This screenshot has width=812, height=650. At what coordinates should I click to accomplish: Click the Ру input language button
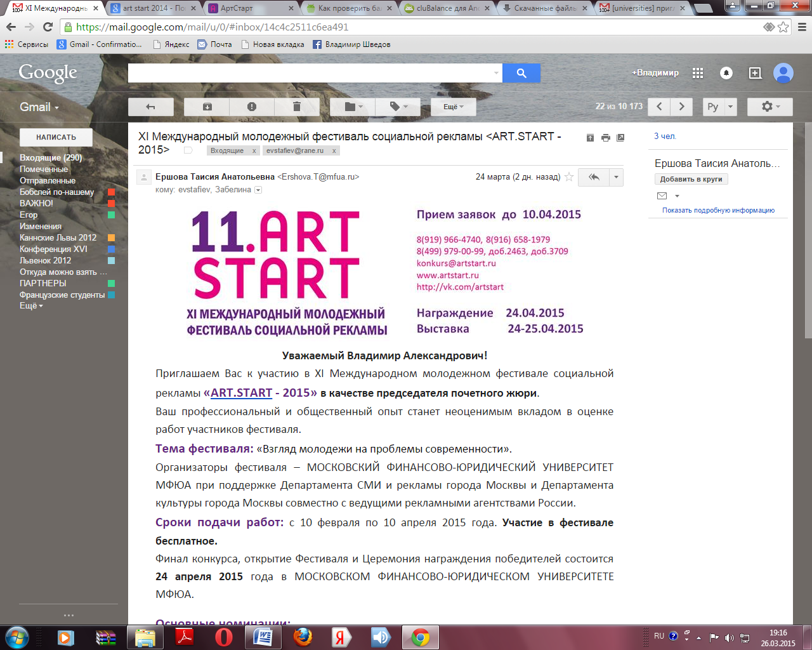point(713,107)
